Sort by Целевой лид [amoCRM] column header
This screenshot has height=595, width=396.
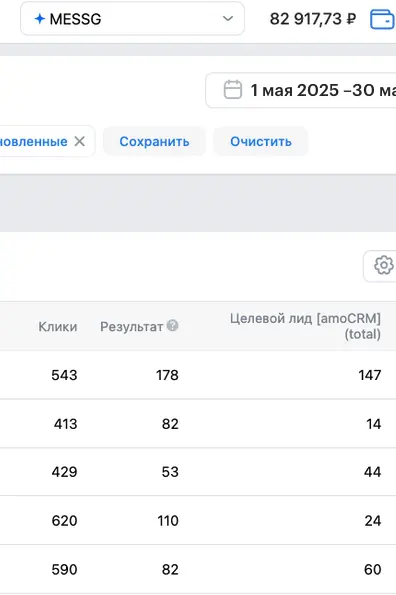pos(305,326)
